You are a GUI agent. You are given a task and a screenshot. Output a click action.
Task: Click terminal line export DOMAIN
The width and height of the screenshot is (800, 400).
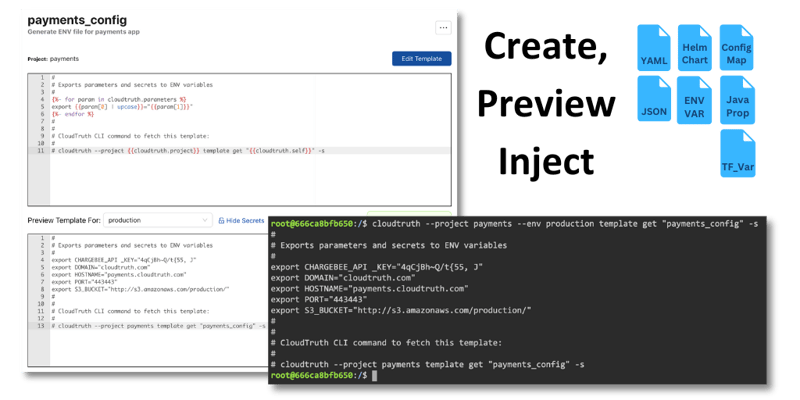pyautogui.click(x=343, y=278)
